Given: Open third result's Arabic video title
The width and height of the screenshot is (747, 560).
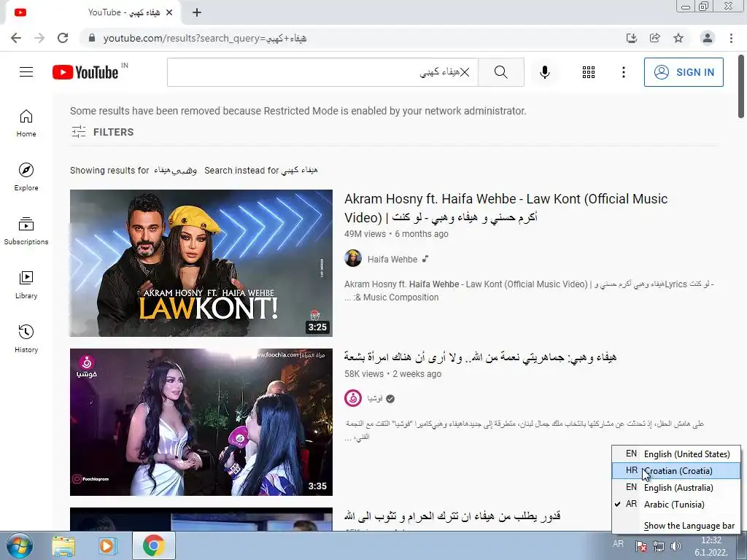Looking at the screenshot, I should pos(452,516).
